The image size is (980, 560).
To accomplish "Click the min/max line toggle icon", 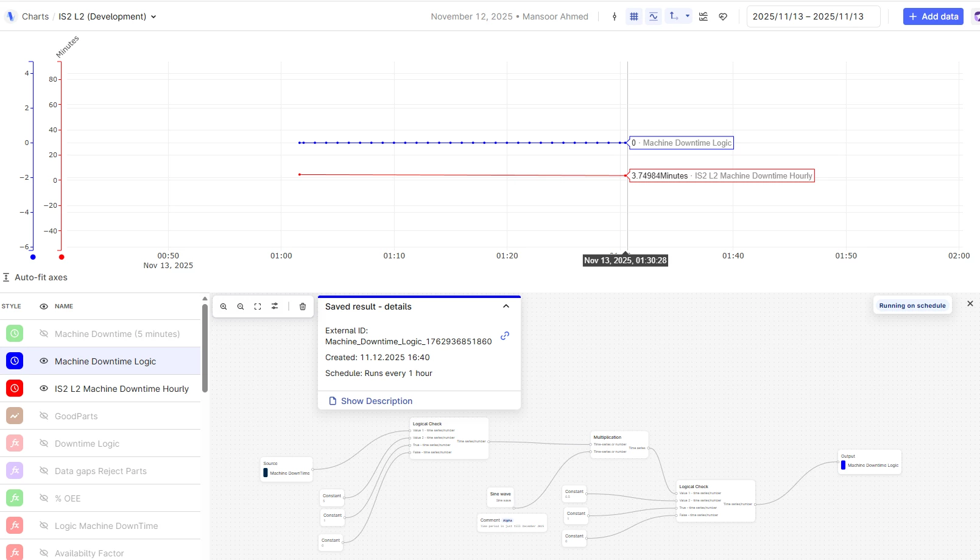I will 654,16.
